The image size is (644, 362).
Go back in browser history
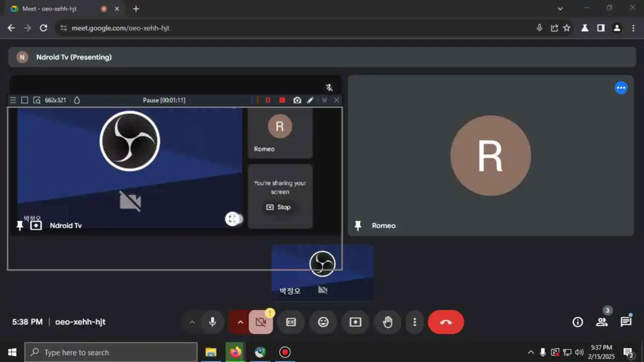click(x=11, y=28)
